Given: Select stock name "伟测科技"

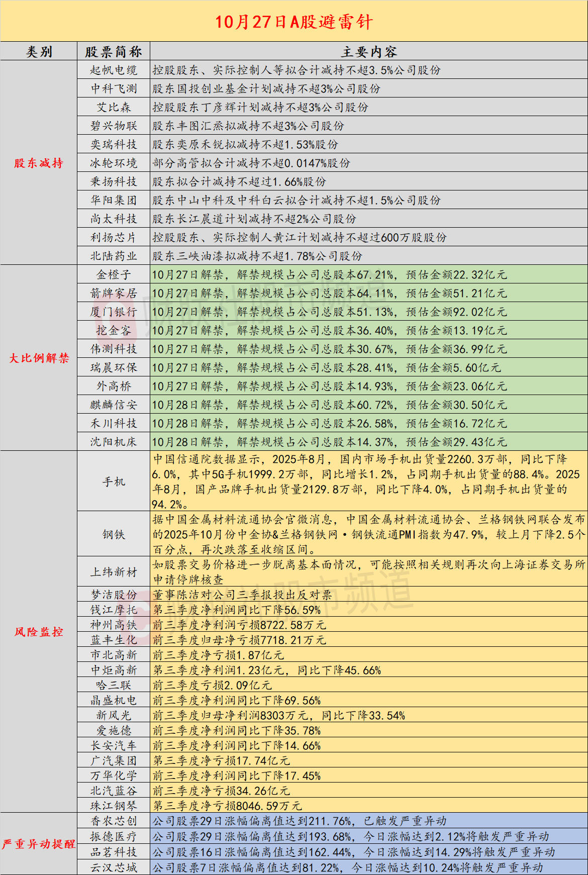Looking at the screenshot, I should 114,349.
